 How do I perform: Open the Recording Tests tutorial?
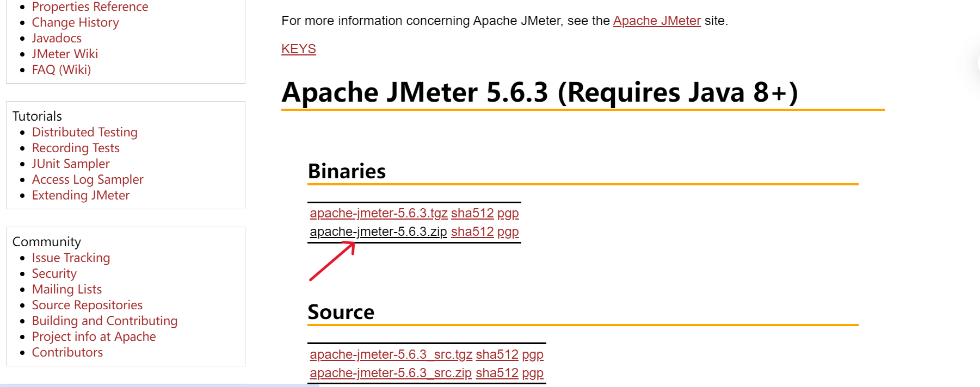(76, 148)
